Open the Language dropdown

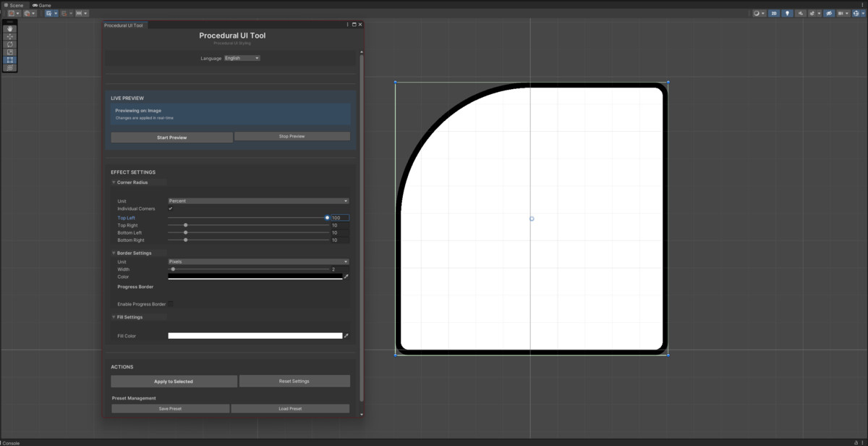[x=242, y=58]
